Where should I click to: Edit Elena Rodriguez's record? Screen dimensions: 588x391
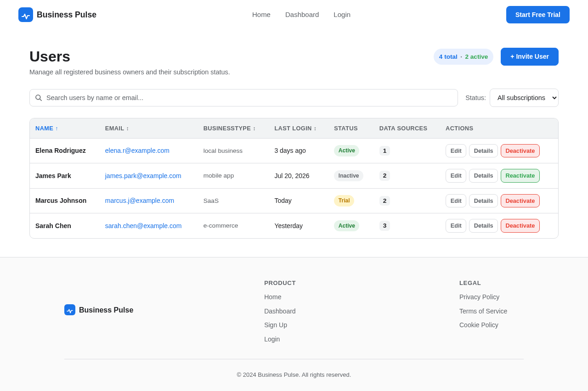[456, 151]
